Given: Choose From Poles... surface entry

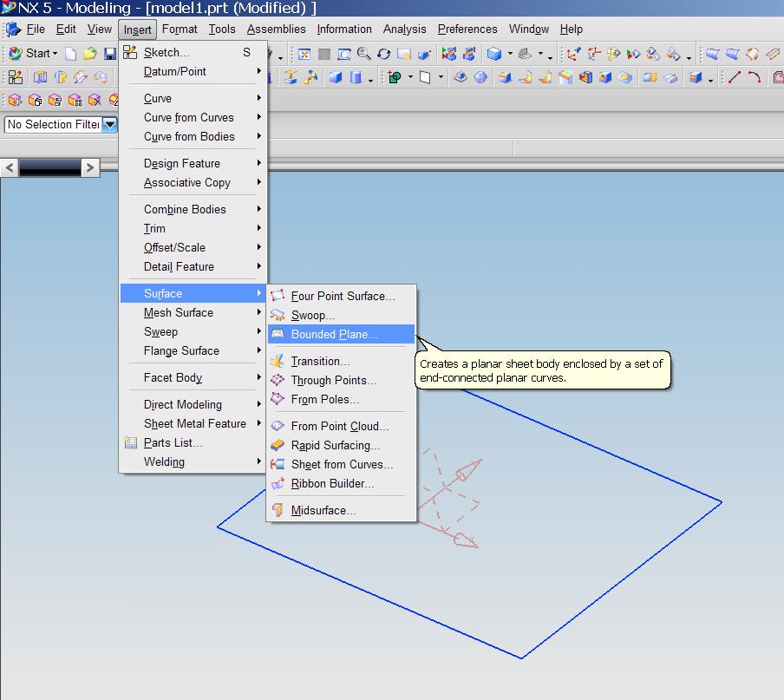Looking at the screenshot, I should coord(341,400).
